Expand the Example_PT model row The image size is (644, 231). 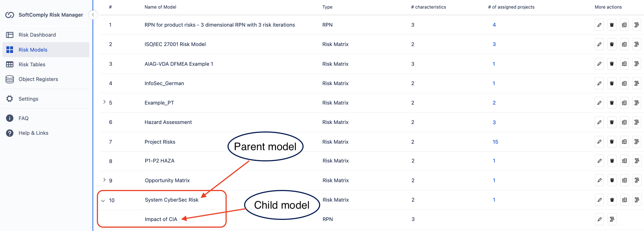point(104,102)
